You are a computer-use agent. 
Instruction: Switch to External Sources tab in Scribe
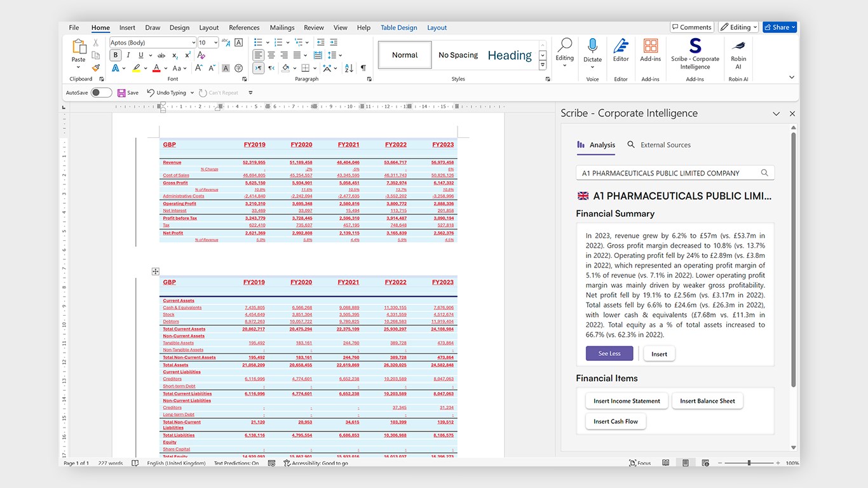point(659,145)
